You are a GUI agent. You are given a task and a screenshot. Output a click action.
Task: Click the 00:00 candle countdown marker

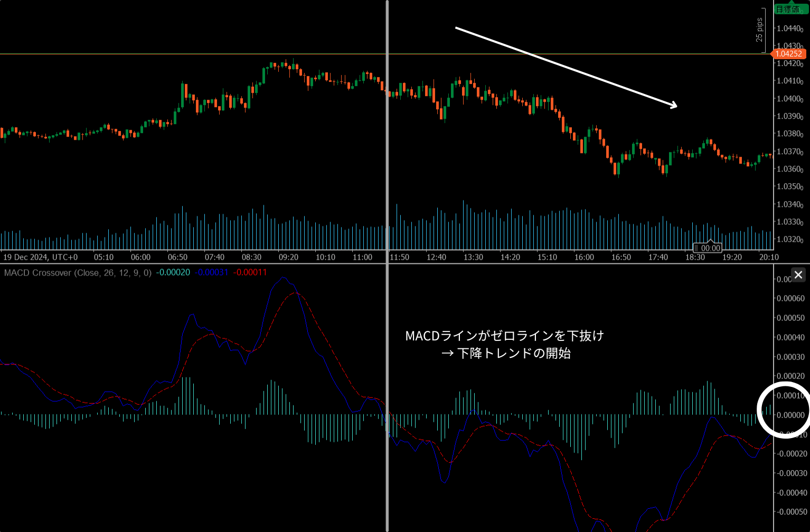pyautogui.click(x=708, y=248)
